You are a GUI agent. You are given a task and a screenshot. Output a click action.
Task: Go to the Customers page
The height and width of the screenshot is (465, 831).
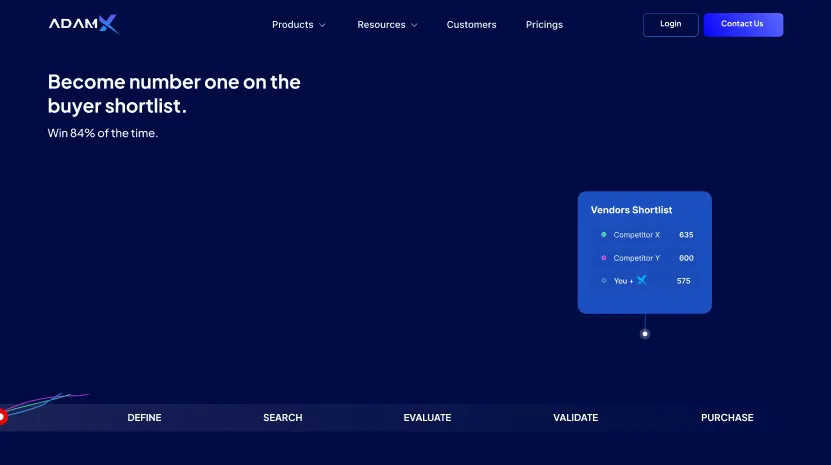[x=471, y=25]
